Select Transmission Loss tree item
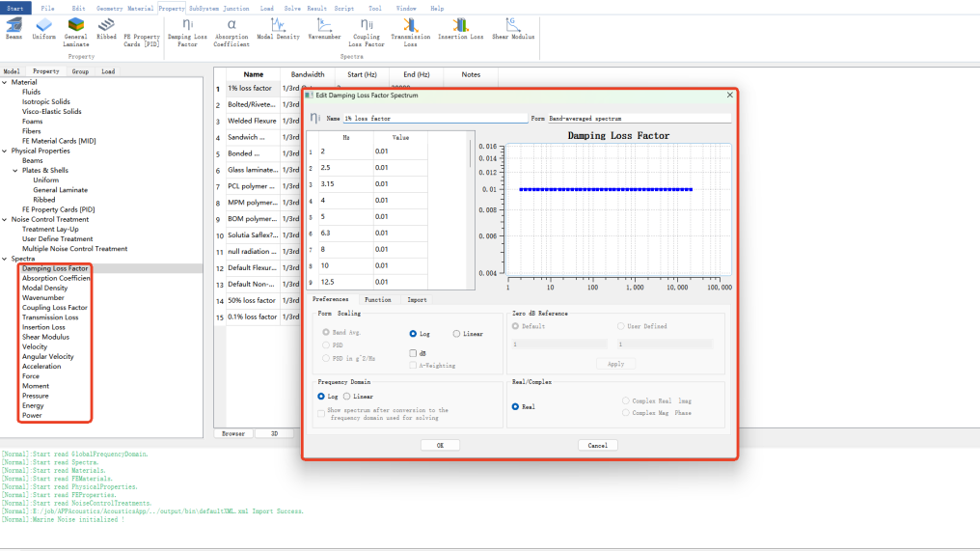Viewport: 980px width, 551px height. tap(50, 317)
